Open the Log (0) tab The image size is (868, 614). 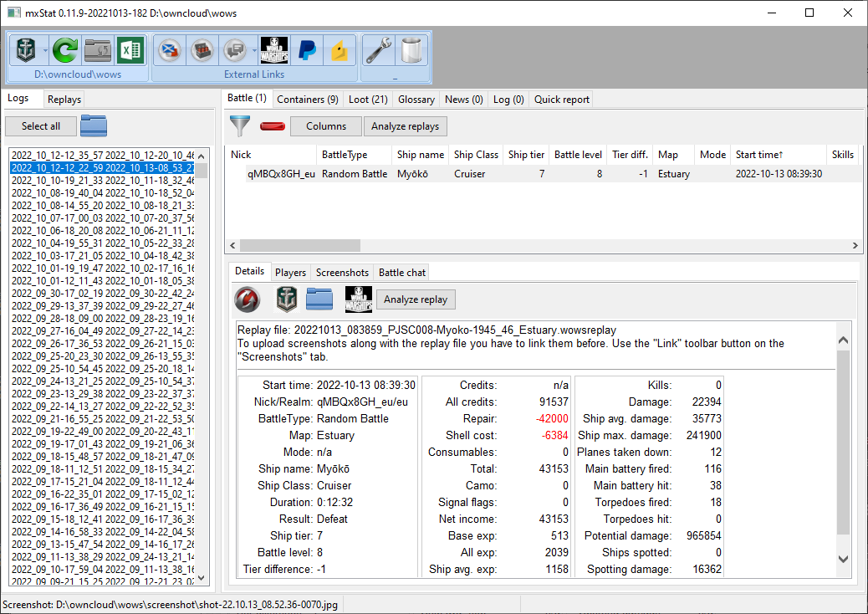(508, 99)
